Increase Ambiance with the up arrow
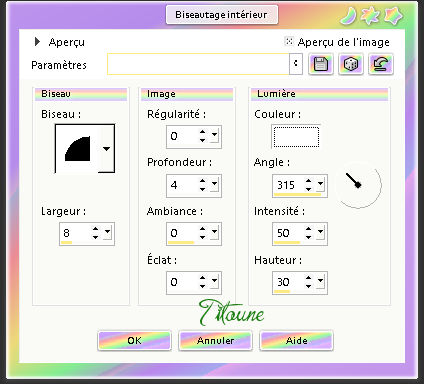The image size is (424, 384). coord(203,229)
